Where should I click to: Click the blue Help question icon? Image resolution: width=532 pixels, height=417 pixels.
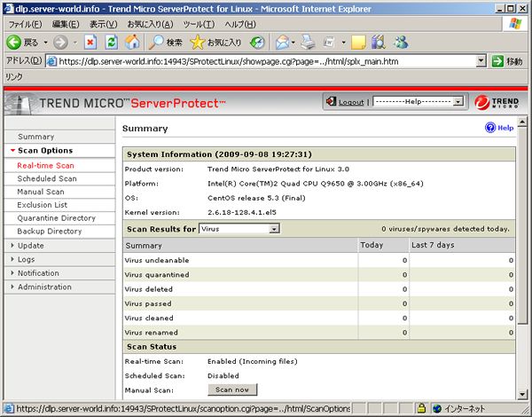click(489, 128)
